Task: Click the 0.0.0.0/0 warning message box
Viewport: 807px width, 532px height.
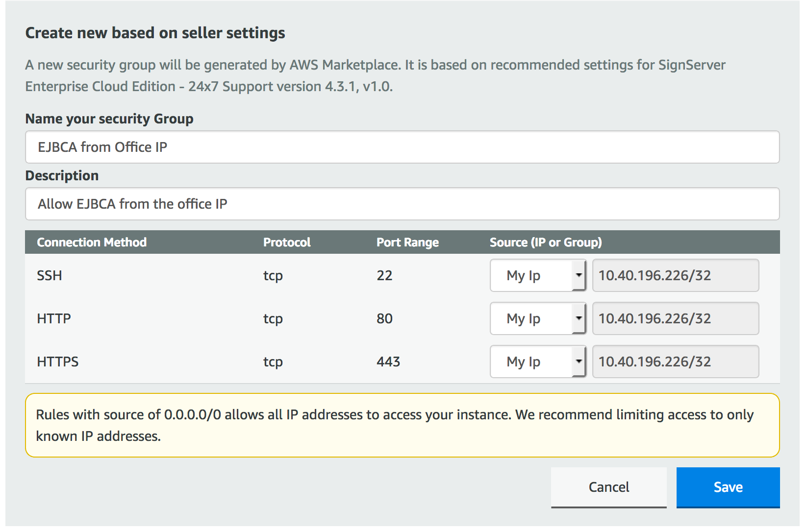Action: [402, 425]
